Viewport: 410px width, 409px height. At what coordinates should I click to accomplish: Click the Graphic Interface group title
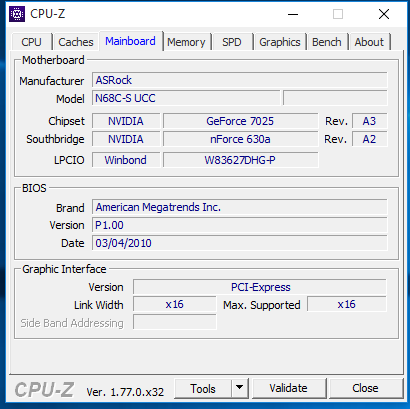64,269
